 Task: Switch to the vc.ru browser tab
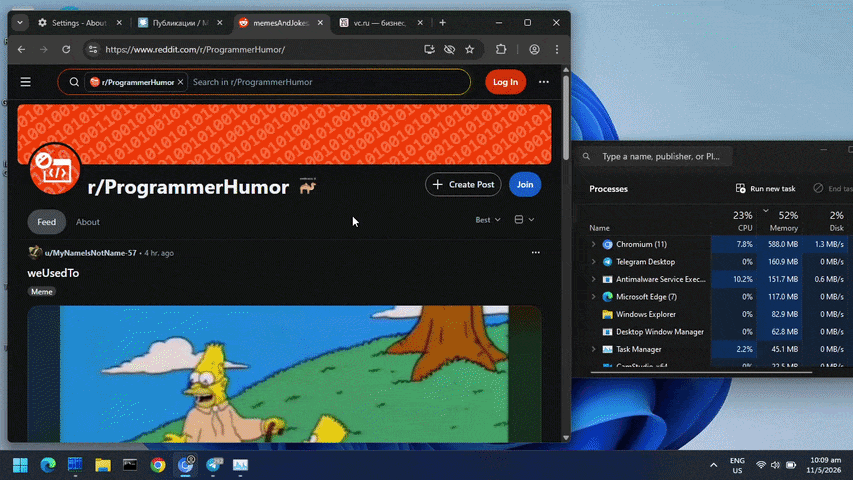coord(380,23)
